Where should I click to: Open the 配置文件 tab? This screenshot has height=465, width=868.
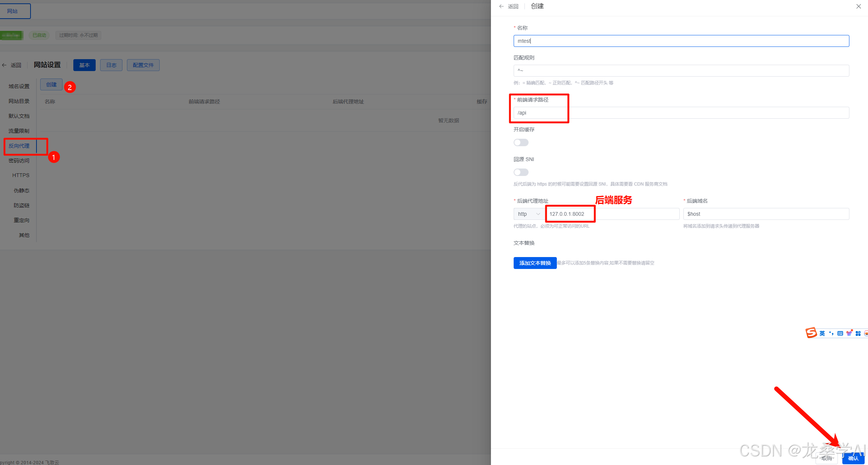point(143,65)
